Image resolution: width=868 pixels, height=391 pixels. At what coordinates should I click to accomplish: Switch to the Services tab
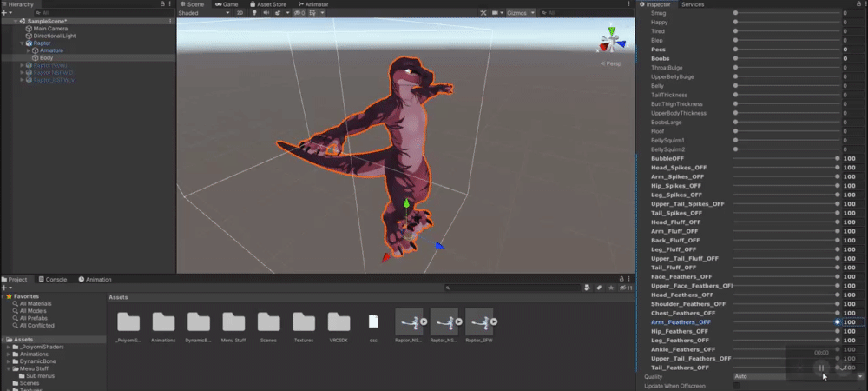pos(693,4)
